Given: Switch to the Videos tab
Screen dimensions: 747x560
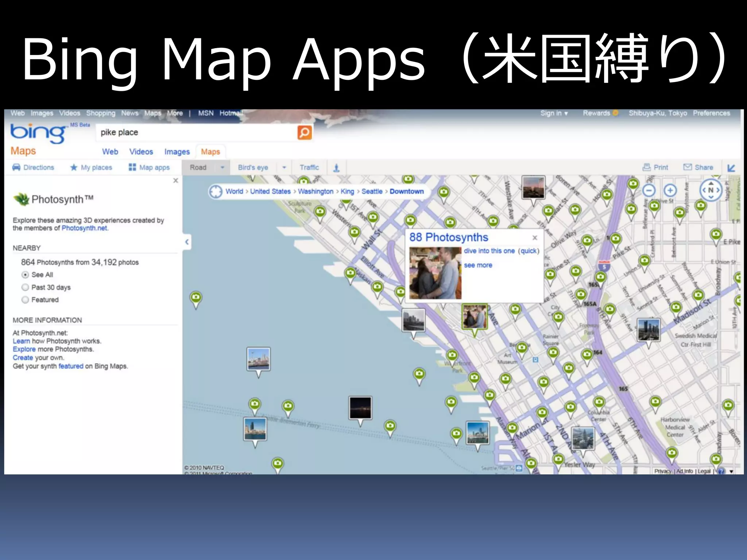Looking at the screenshot, I should pyautogui.click(x=141, y=152).
